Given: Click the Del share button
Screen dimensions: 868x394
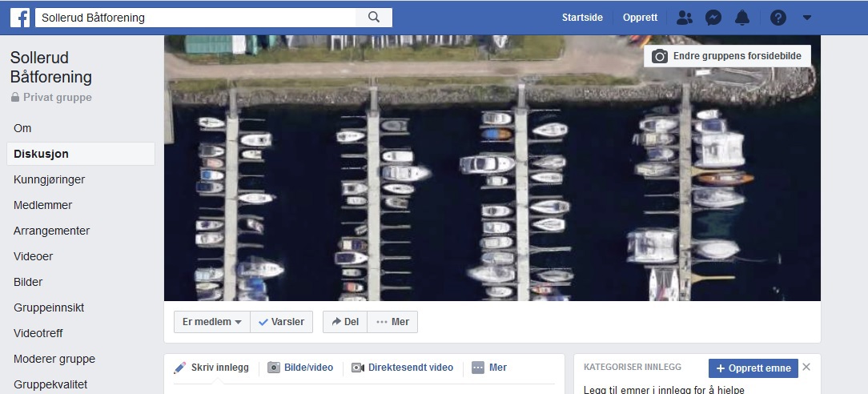Looking at the screenshot, I should tap(345, 322).
